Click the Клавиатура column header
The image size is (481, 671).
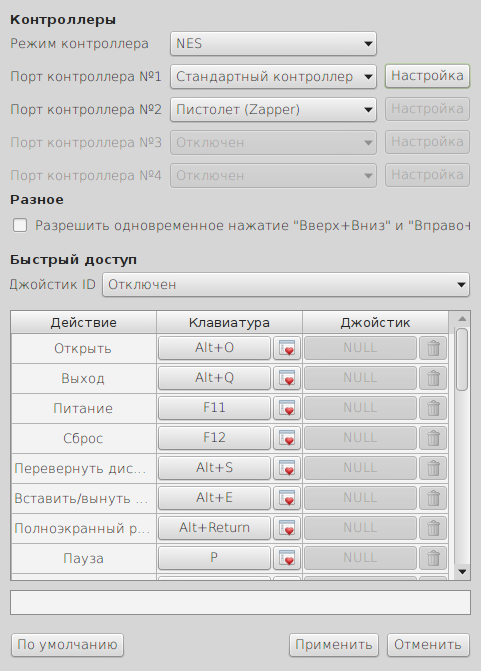coord(229,322)
